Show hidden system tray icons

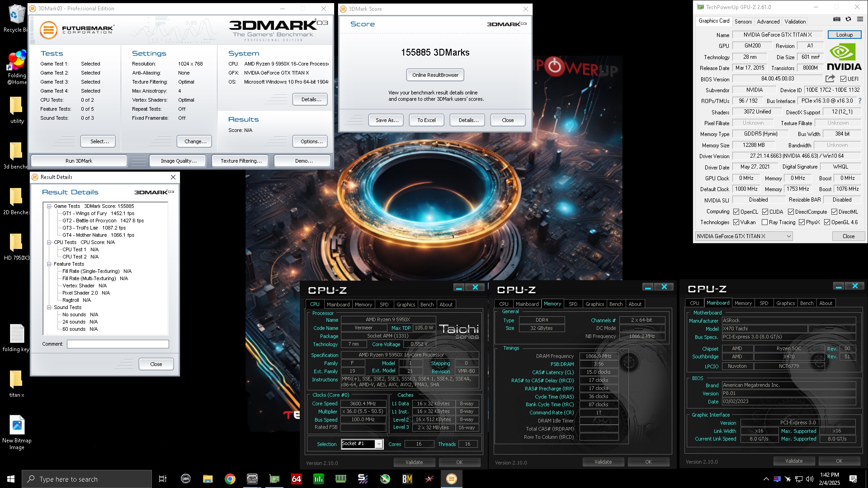pyautogui.click(x=766, y=479)
